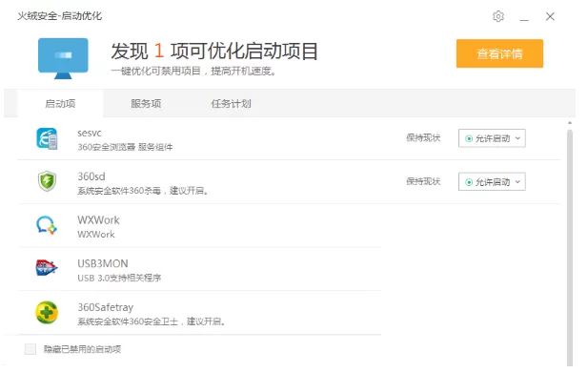Click the blue monitor icon
Screen dimensions: 588x373
pos(63,58)
